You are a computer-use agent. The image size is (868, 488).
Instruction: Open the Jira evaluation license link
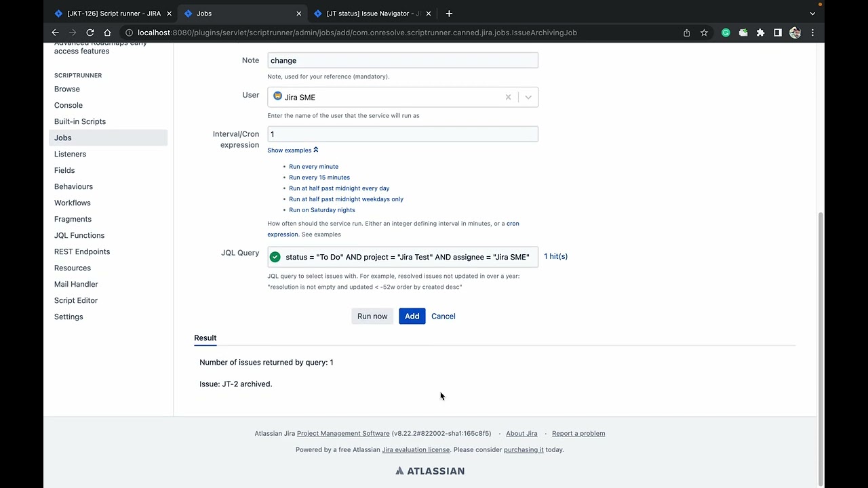pyautogui.click(x=416, y=450)
